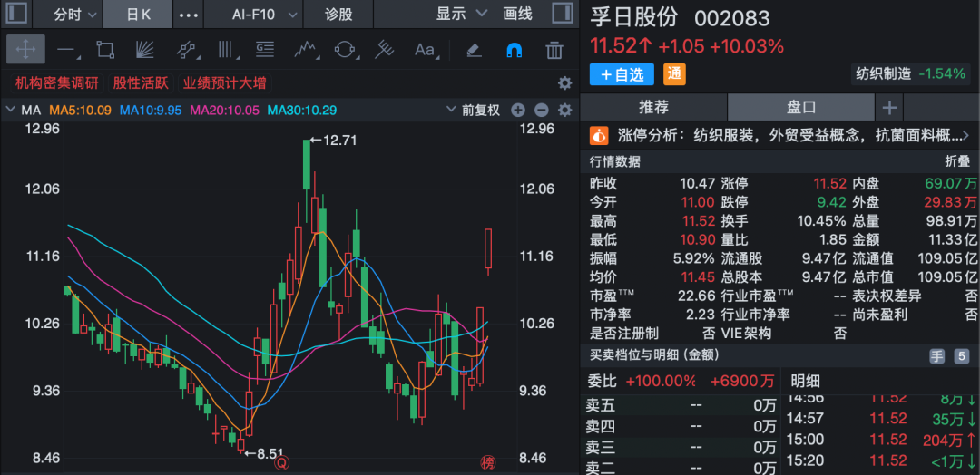
Task: Select the crosshair move cursor tool
Action: (25, 49)
